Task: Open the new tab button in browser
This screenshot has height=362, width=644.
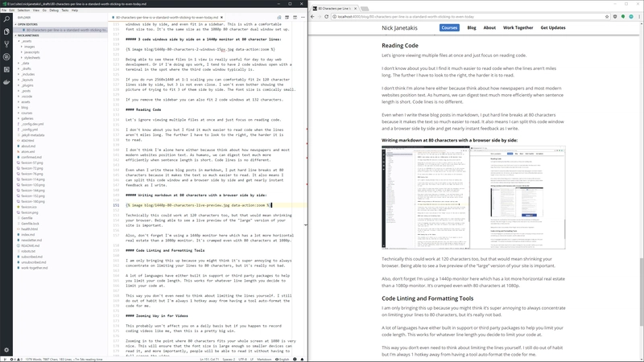Action: [x=365, y=8]
